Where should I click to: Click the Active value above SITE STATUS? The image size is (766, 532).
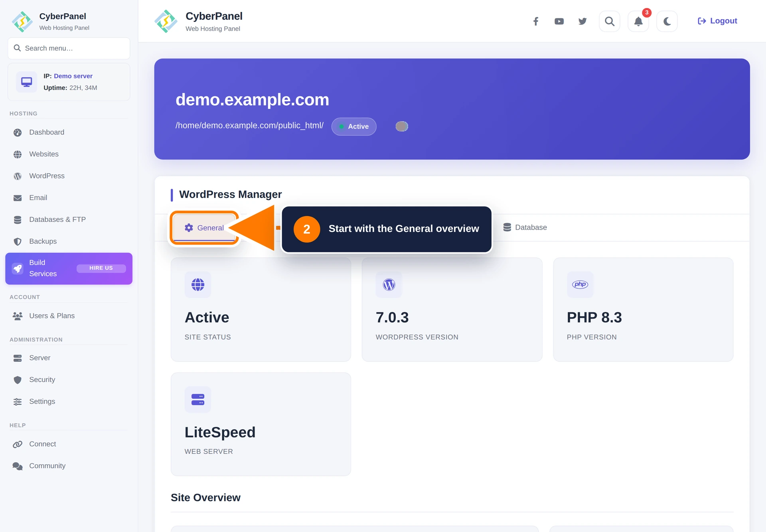pyautogui.click(x=207, y=318)
